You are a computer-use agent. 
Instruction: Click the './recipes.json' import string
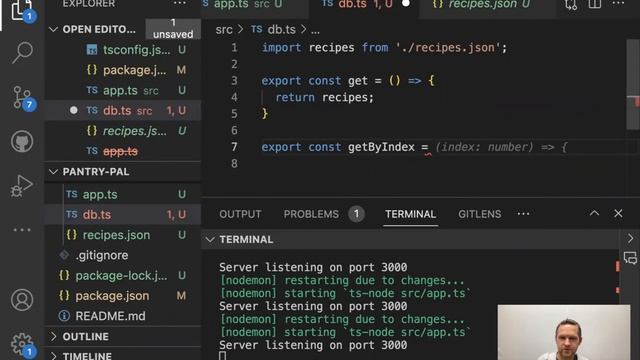[448, 48]
